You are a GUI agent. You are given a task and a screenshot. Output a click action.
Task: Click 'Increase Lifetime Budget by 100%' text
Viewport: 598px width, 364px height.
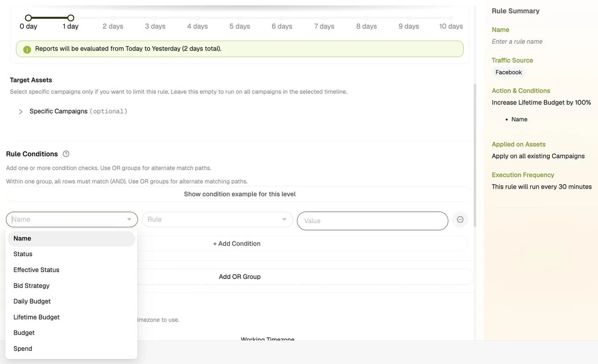541,103
